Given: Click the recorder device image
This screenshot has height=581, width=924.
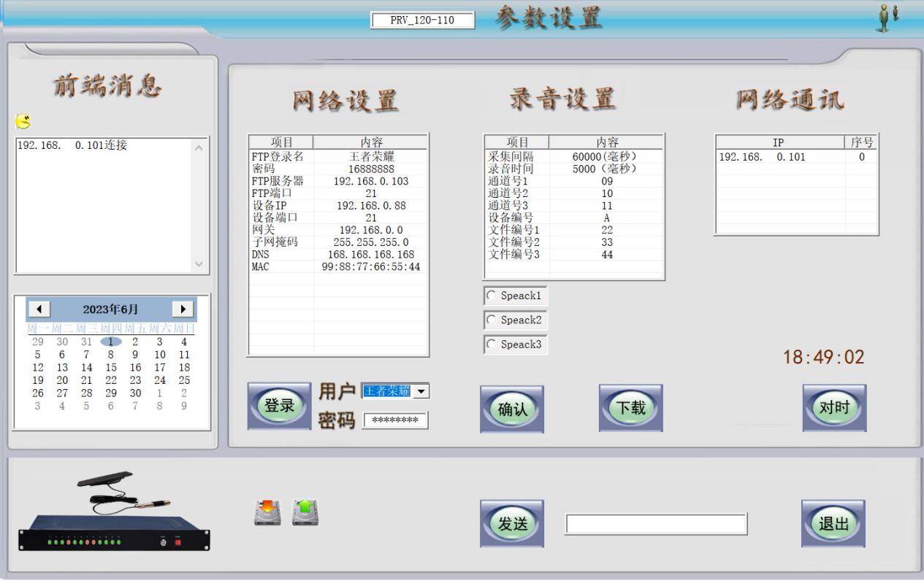Looking at the screenshot, I should [x=113, y=516].
